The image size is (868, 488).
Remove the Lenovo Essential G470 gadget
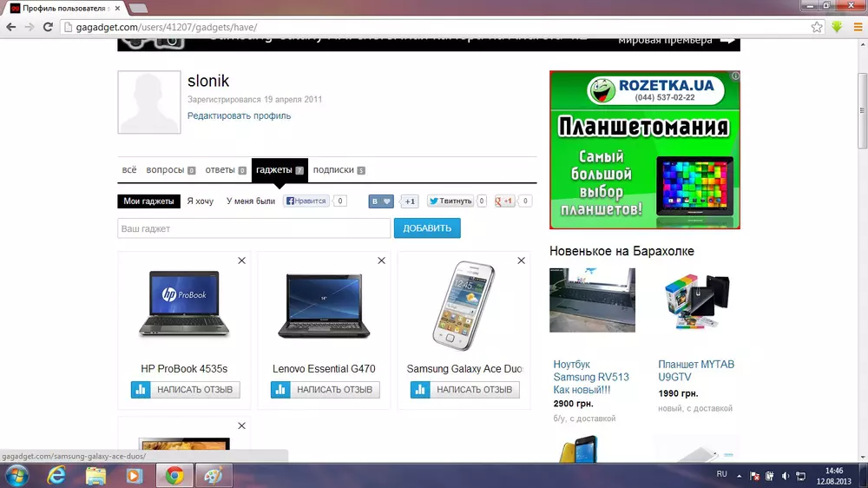tap(381, 260)
